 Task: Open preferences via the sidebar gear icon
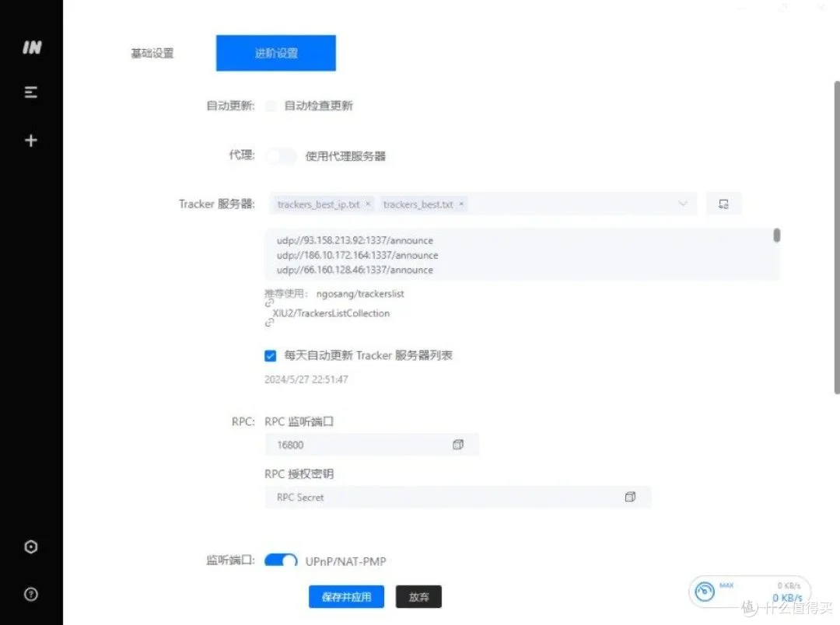point(31,547)
